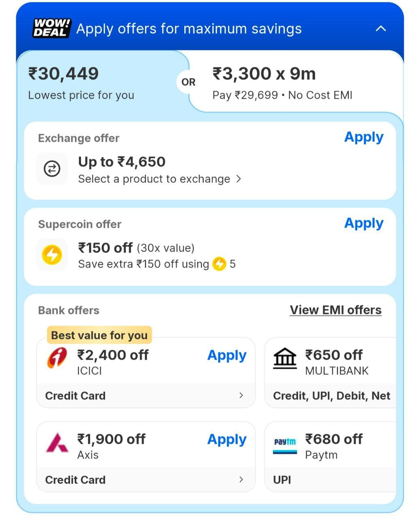
Task: Apply the Supercoin offer
Action: coord(363,223)
